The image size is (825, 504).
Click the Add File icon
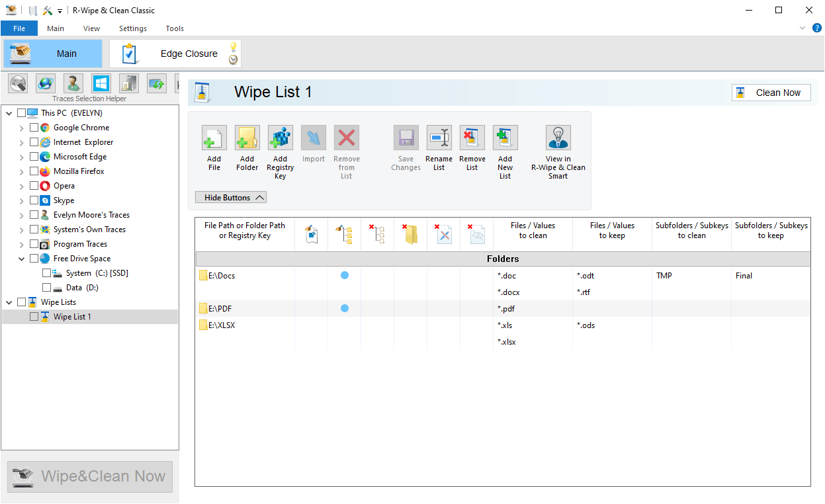tap(214, 138)
